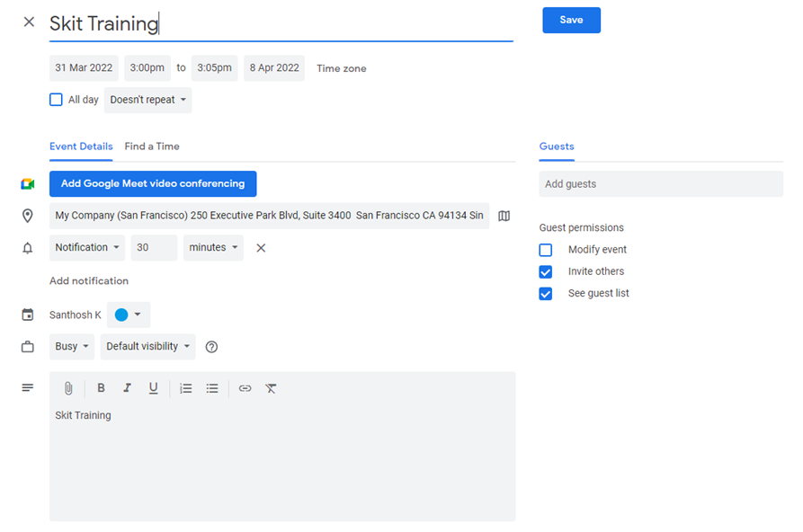Insert a bulleted list
Image resolution: width=803 pixels, height=532 pixels.
(212, 388)
